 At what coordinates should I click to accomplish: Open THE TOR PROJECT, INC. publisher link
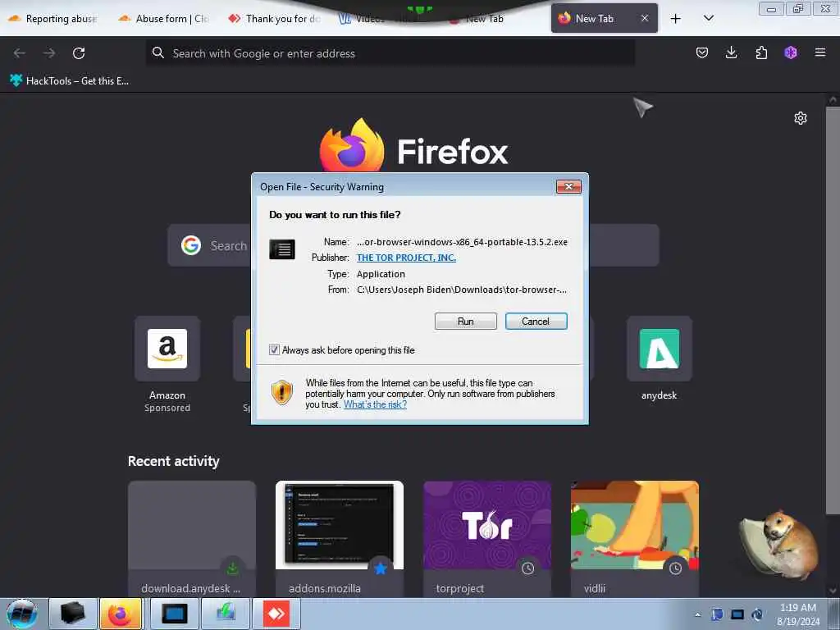(406, 258)
